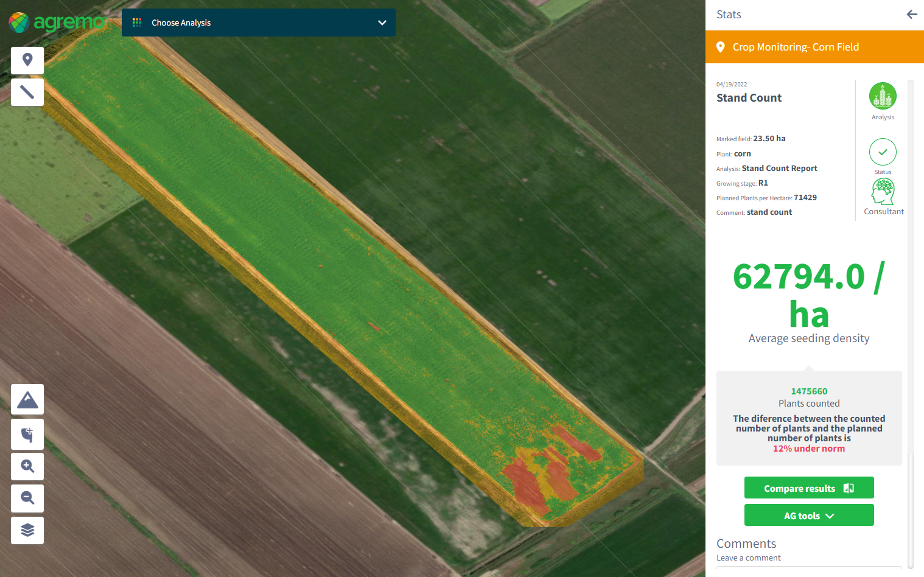
Task: Click the Stand Count title
Action: point(749,98)
